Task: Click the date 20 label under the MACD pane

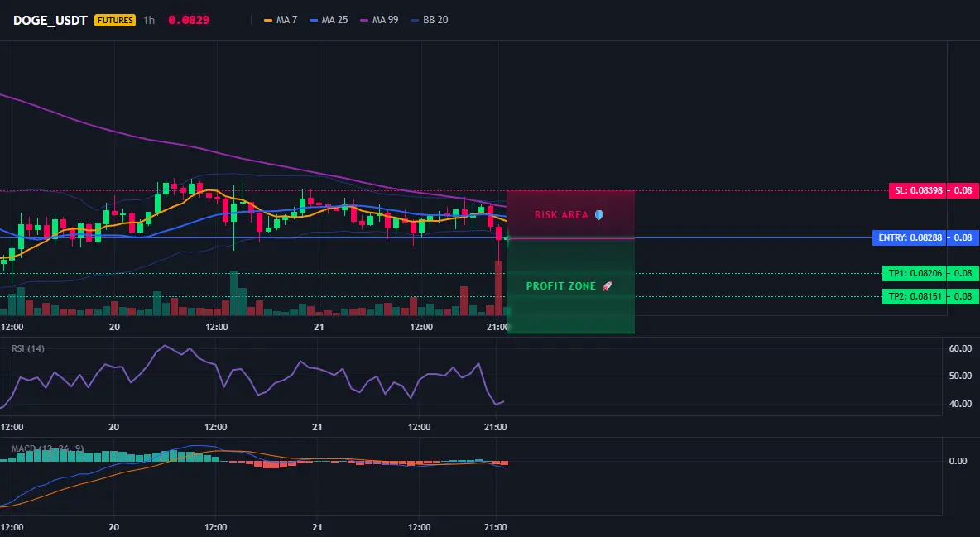Action: pos(113,527)
